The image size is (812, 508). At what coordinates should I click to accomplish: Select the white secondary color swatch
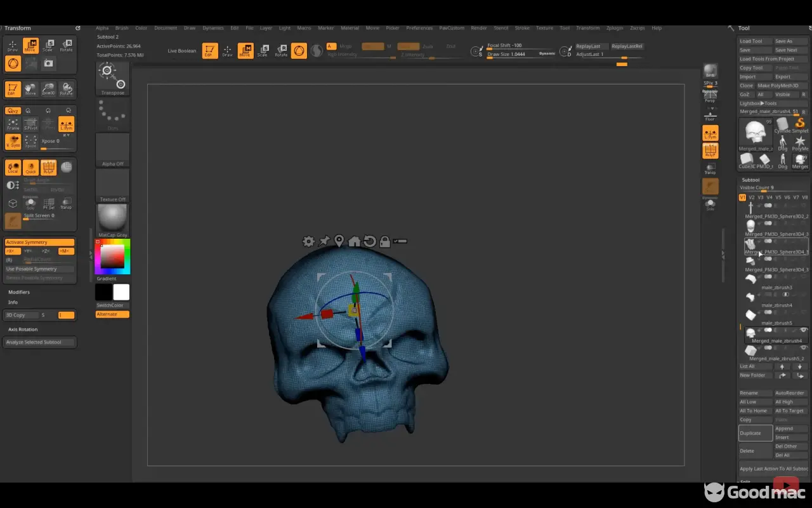click(121, 292)
